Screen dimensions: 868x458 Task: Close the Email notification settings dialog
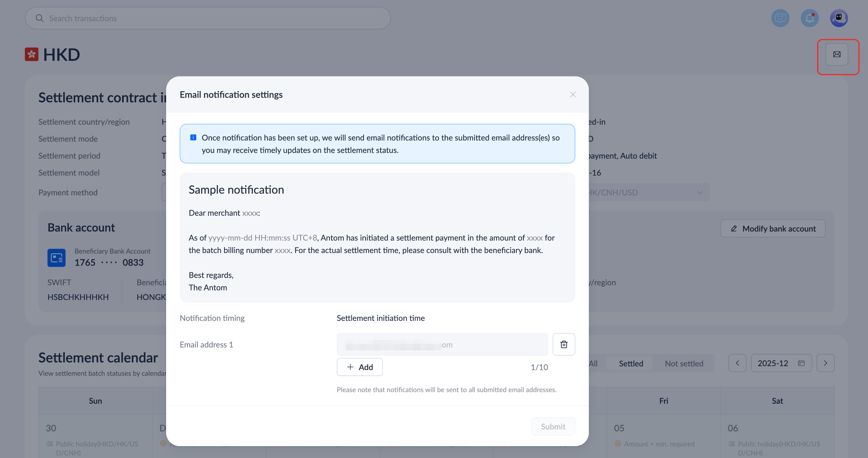[573, 94]
